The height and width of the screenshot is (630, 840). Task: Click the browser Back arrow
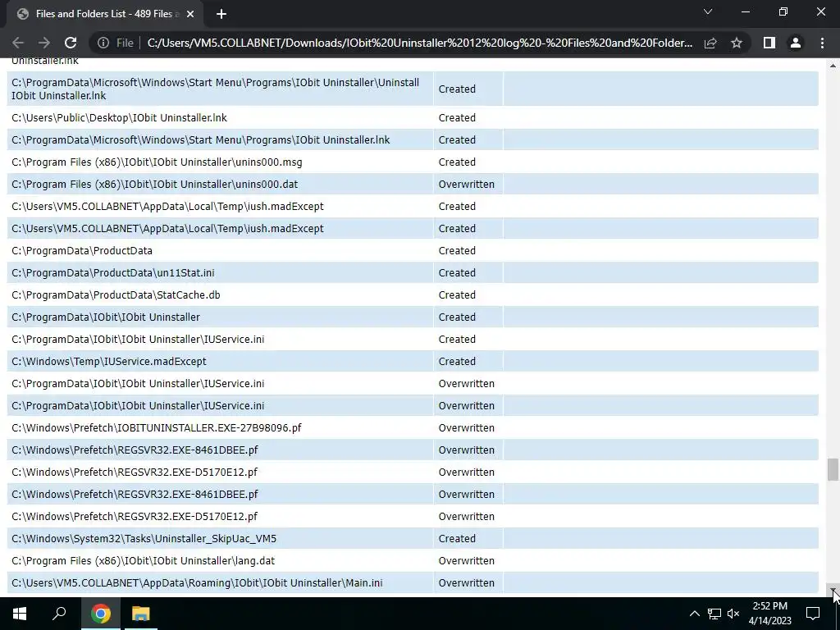point(18,43)
